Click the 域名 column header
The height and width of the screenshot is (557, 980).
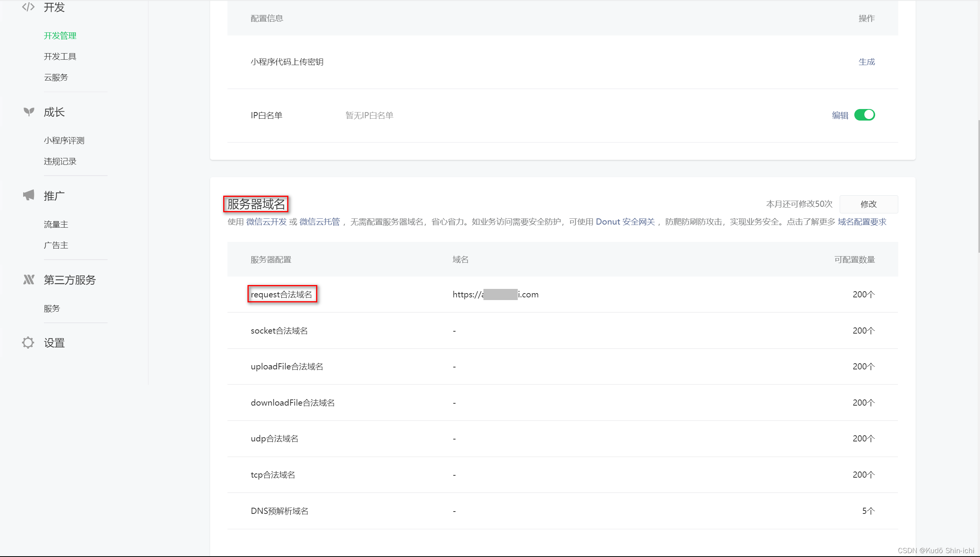coord(460,260)
